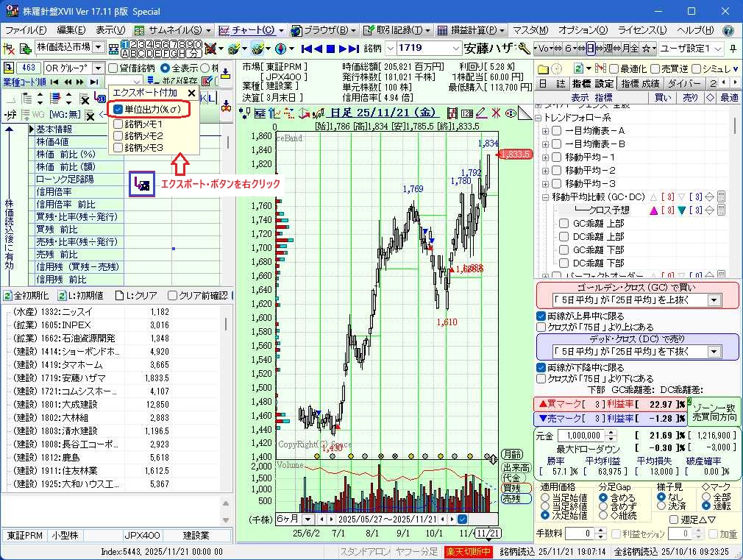Enable the 銘柄メモ1 checkbox
Screen dimensions: 743x560
click(118, 123)
